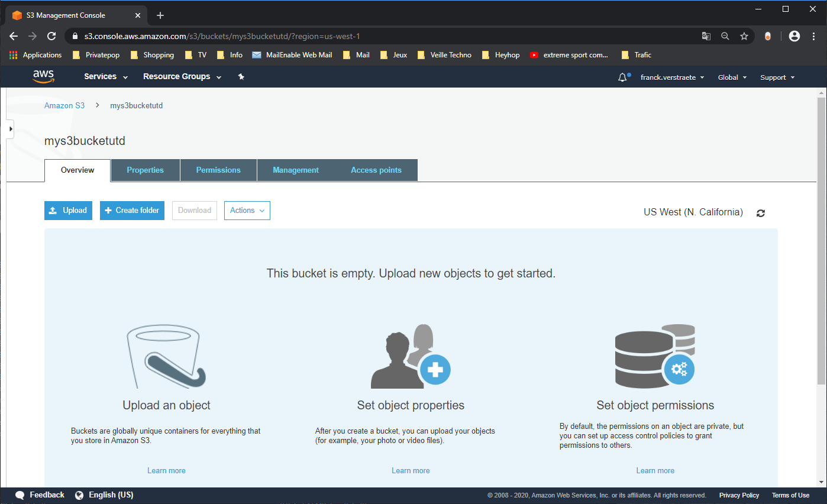Open the Resource Groups dropdown
Image resolution: width=827 pixels, height=504 pixels.
182,77
